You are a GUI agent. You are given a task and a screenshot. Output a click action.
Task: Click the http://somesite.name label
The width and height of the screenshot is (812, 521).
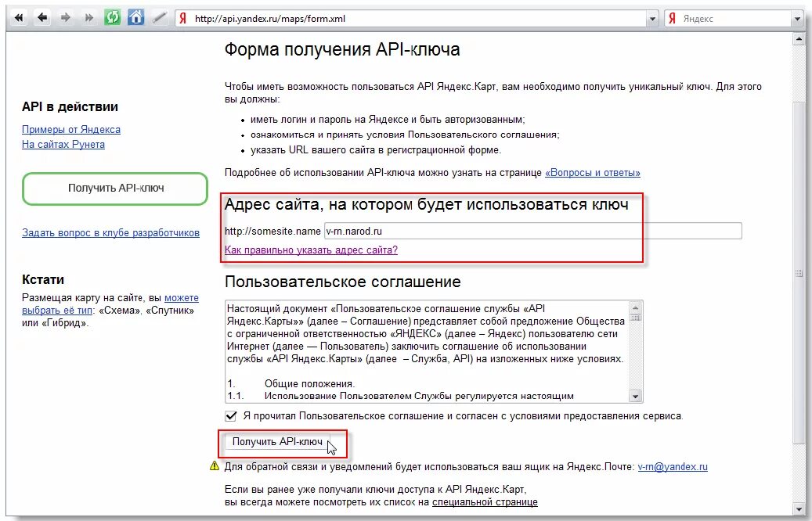(x=273, y=232)
